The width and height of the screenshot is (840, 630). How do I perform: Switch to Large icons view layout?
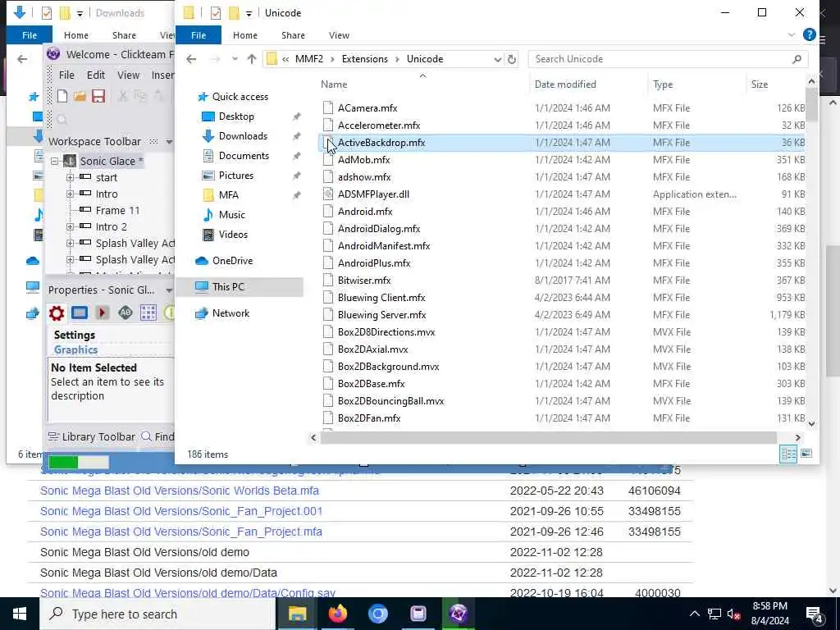pyautogui.click(x=806, y=454)
